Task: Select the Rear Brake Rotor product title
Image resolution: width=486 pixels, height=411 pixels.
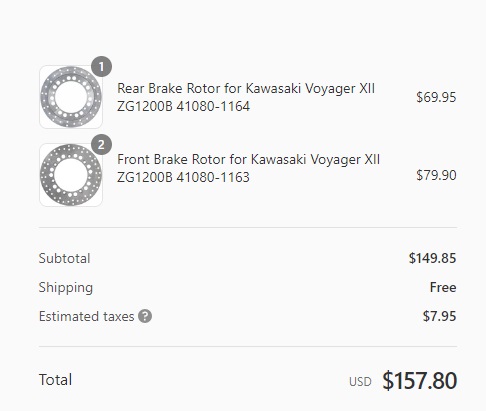Action: tap(246, 97)
